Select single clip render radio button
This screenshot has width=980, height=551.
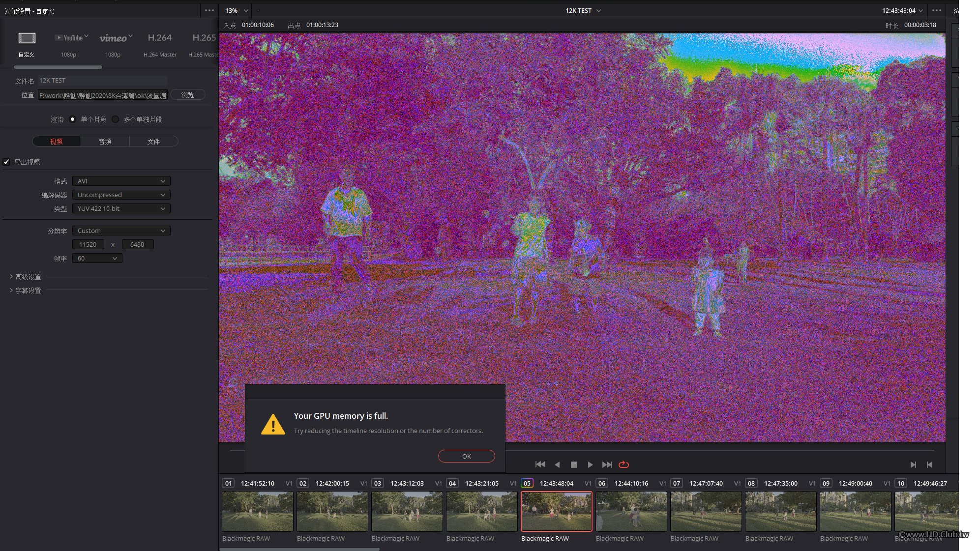(x=73, y=119)
